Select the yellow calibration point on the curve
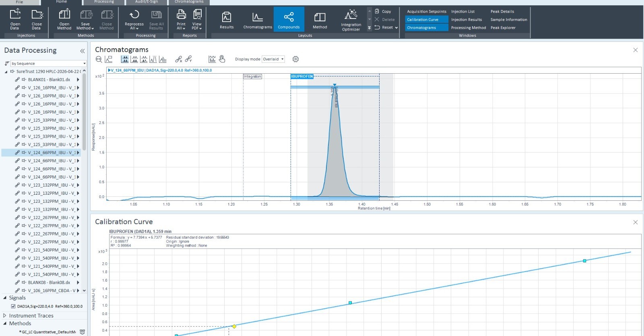 click(234, 326)
